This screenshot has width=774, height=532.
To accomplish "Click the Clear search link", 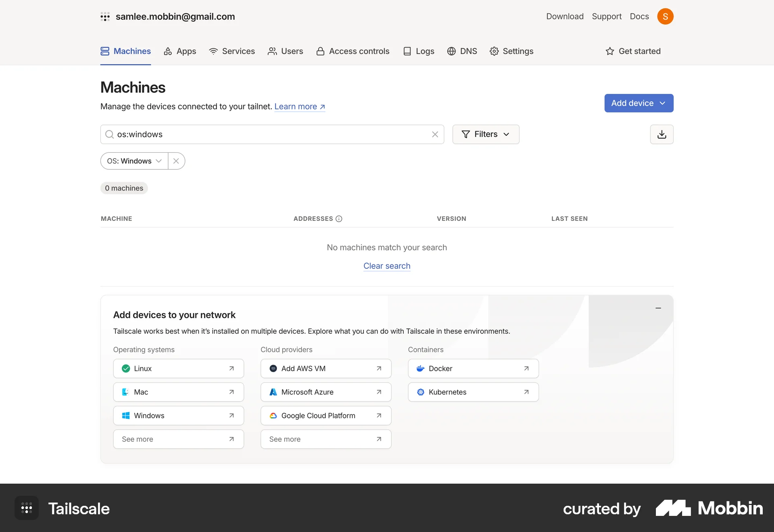I will click(x=387, y=266).
